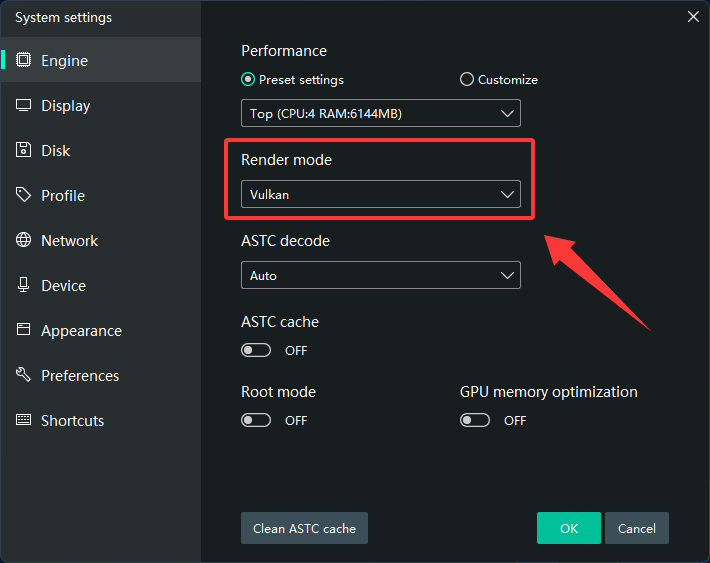710x563 pixels.
Task: Click the Shortcuts keyboard icon
Action: [x=23, y=420]
